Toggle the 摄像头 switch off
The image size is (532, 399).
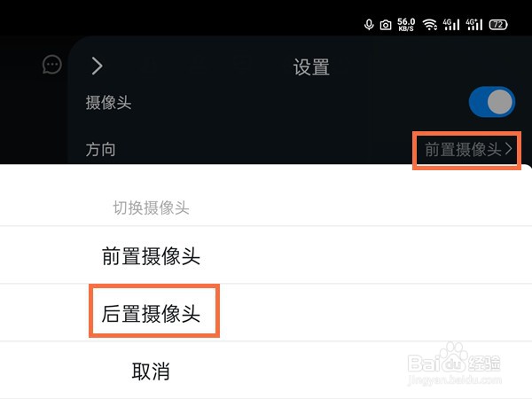coord(491,102)
